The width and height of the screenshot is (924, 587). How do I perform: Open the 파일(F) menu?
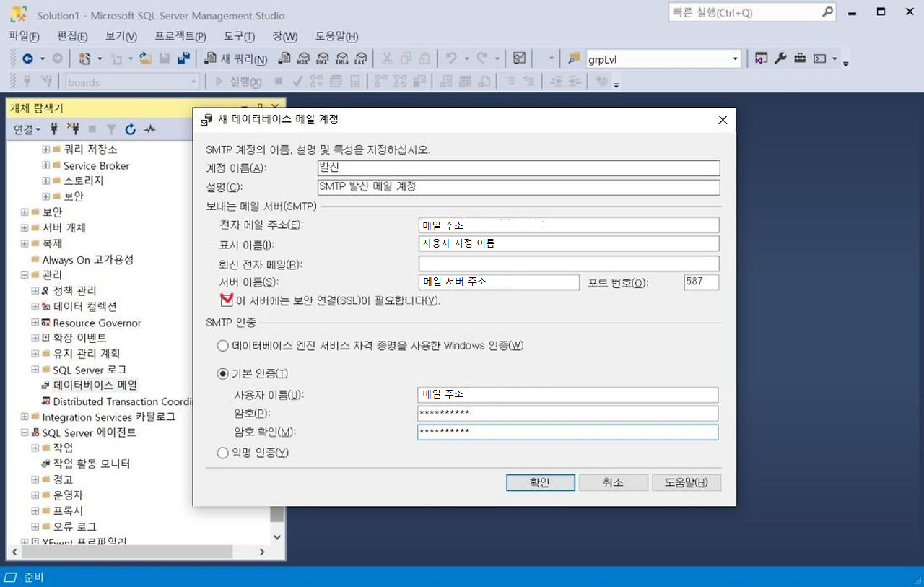(x=24, y=36)
